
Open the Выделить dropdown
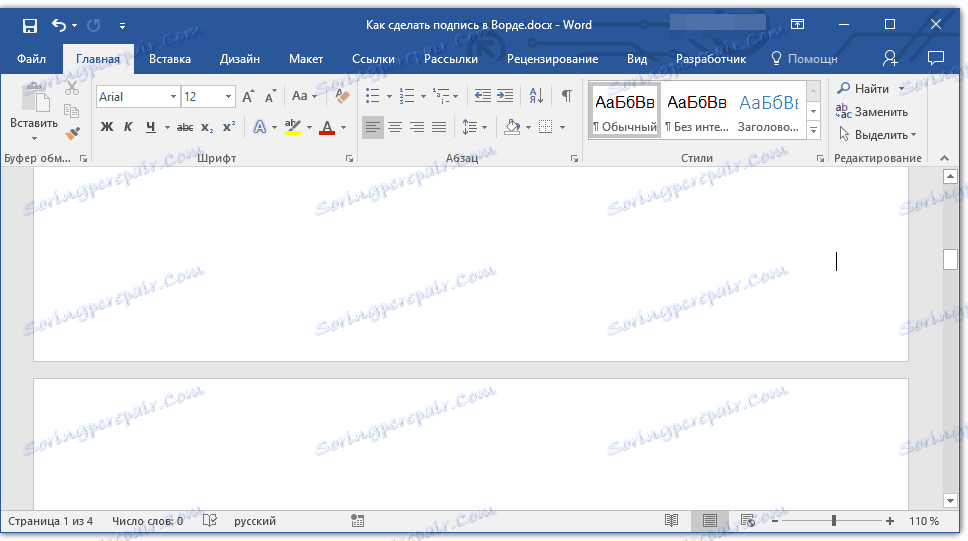click(878, 135)
